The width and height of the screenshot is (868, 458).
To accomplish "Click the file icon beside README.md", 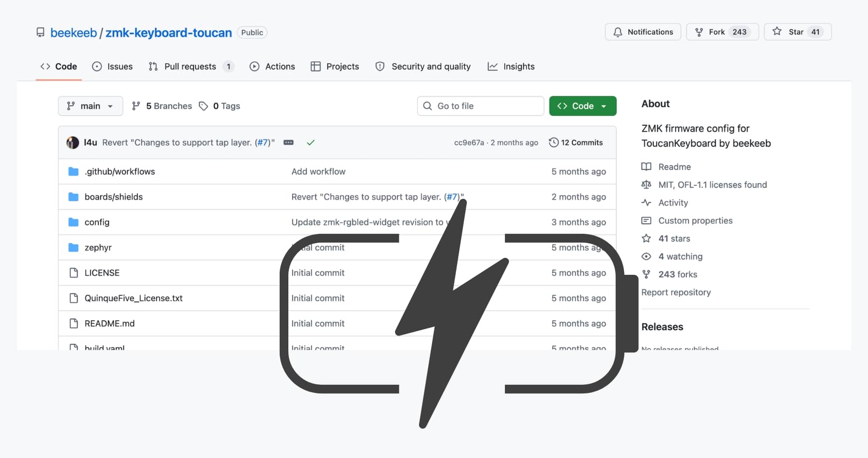I will [x=73, y=323].
